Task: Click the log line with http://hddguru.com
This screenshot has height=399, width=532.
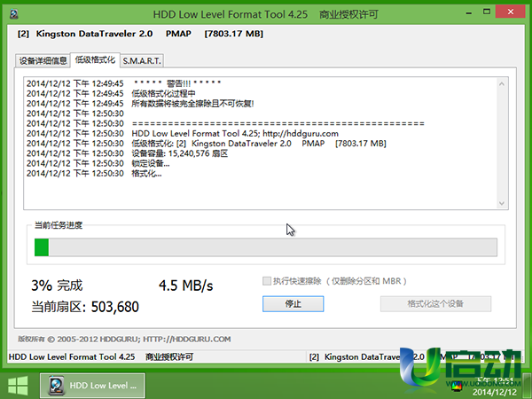Action: 183,133
